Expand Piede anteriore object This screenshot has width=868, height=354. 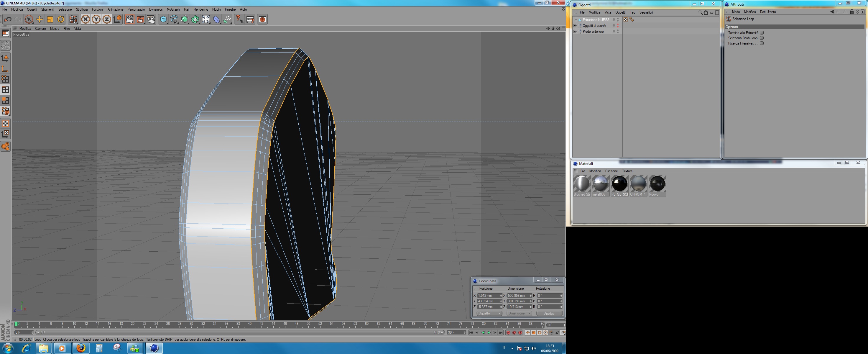pyautogui.click(x=575, y=32)
